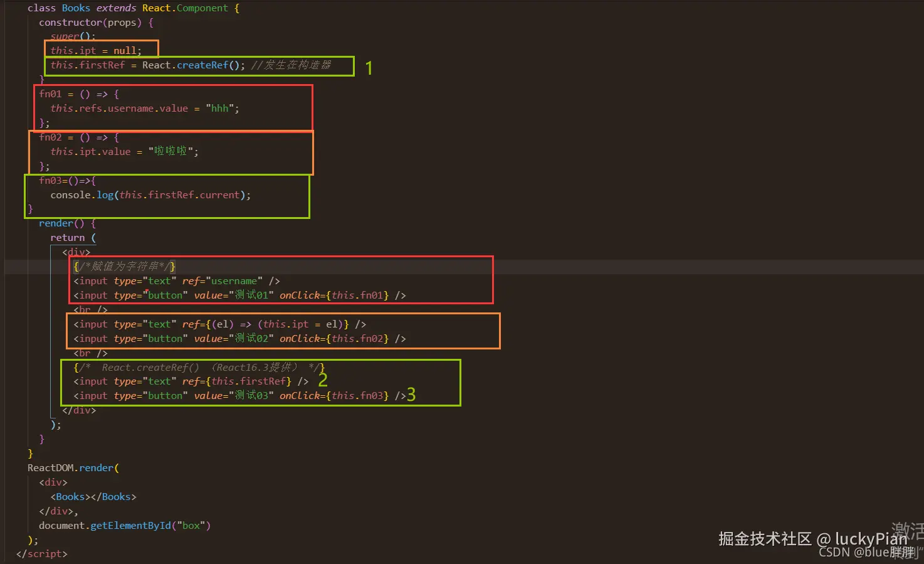Click the "fn01 = () => {" declaration
The width and height of the screenshot is (924, 564).
(x=79, y=94)
